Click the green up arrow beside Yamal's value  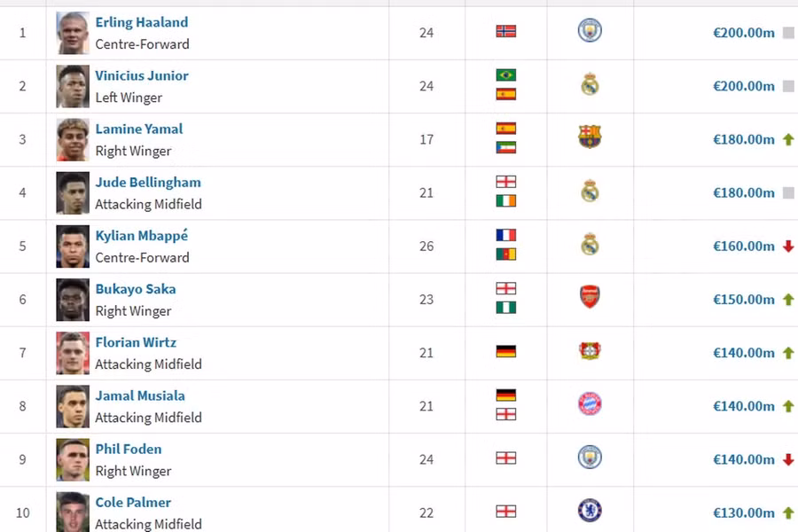tap(788, 139)
